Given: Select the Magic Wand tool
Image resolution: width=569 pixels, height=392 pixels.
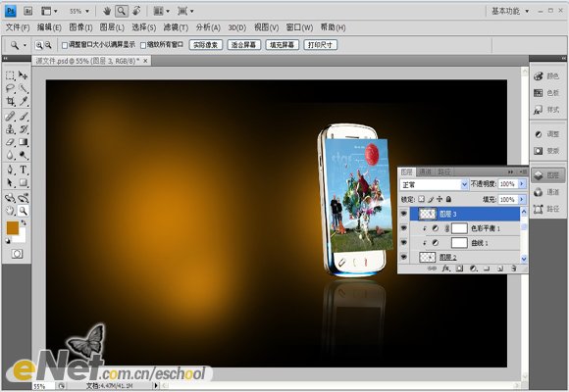Looking at the screenshot, I should (x=24, y=88).
